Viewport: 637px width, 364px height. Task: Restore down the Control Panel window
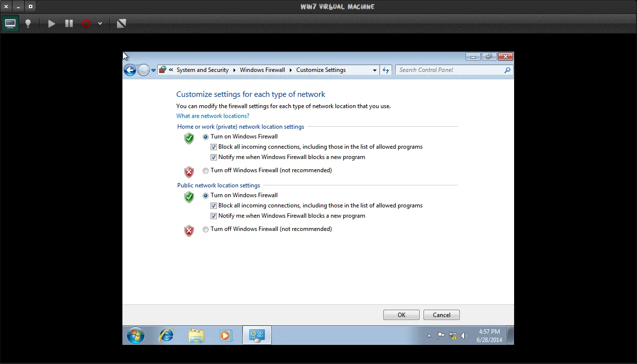pyautogui.click(x=489, y=57)
